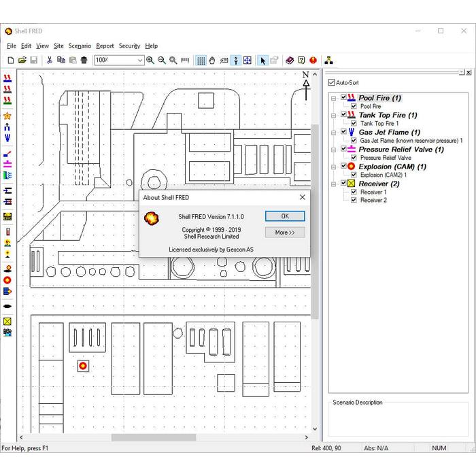Open the Scenario menu
476x476 pixels.
click(80, 46)
